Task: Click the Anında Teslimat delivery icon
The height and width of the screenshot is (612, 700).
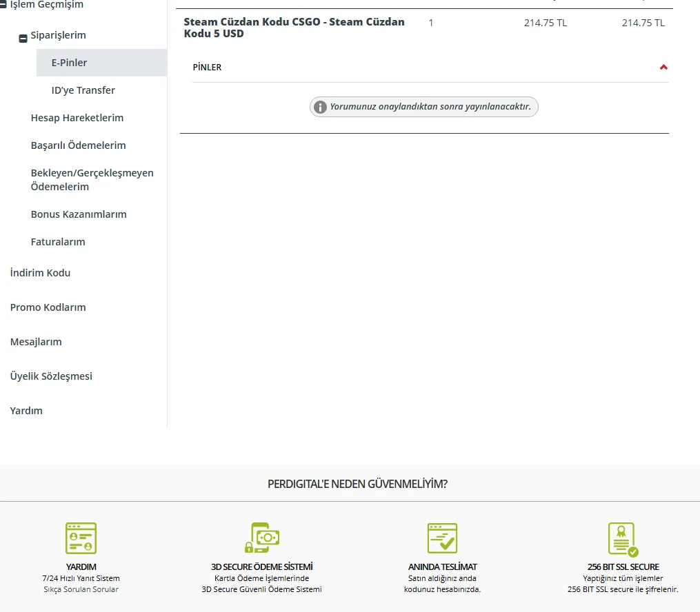Action: [442, 538]
